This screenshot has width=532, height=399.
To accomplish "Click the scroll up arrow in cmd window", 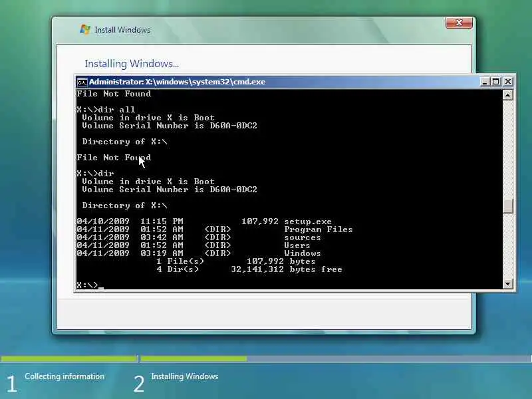I will (x=507, y=95).
